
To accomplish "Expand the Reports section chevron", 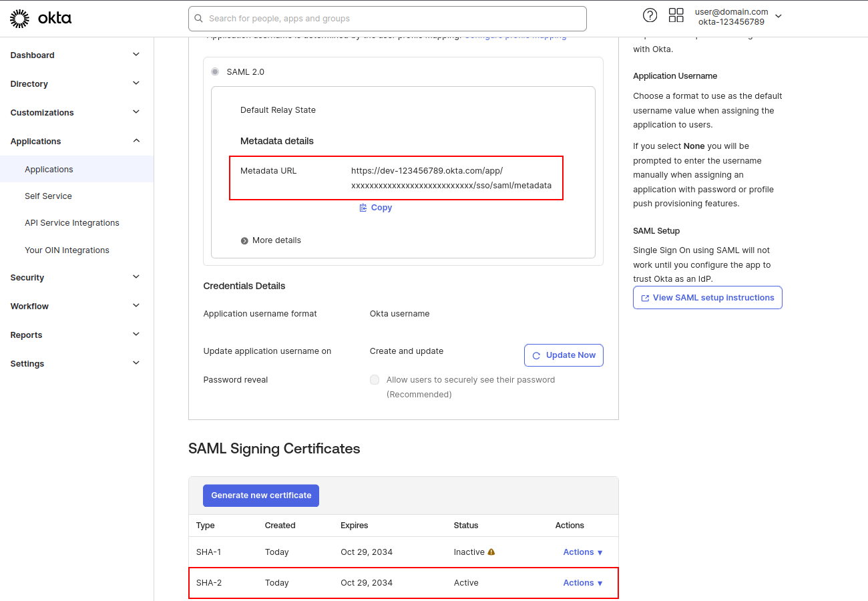I will tap(136, 335).
